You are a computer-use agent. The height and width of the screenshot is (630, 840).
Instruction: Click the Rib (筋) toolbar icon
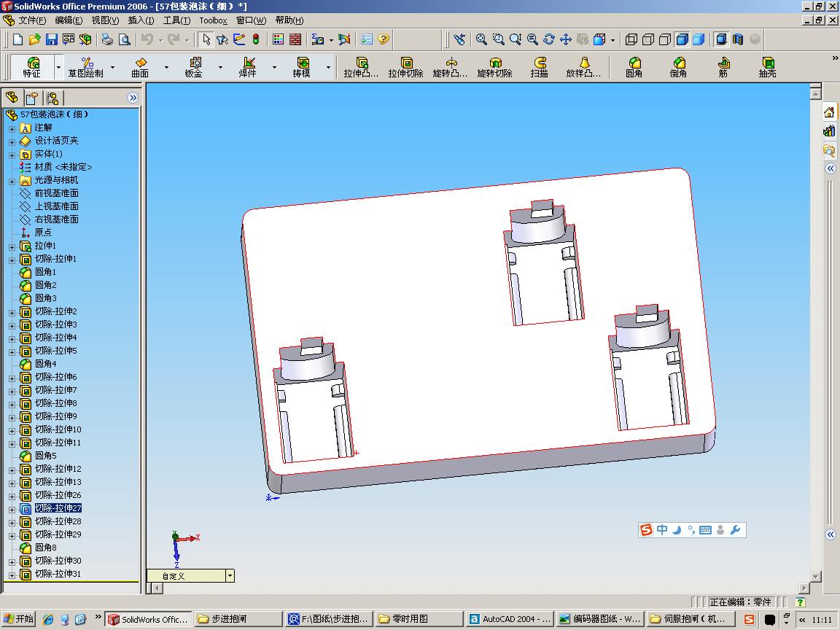(723, 68)
